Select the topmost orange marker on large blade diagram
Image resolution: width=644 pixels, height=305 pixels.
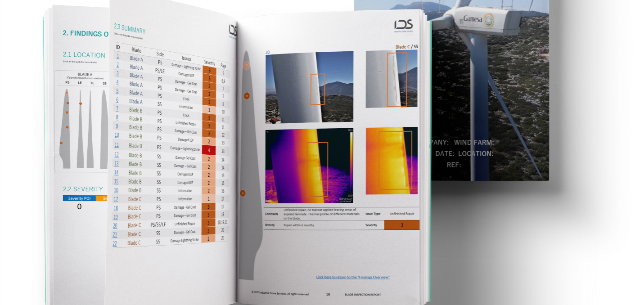click(x=246, y=65)
